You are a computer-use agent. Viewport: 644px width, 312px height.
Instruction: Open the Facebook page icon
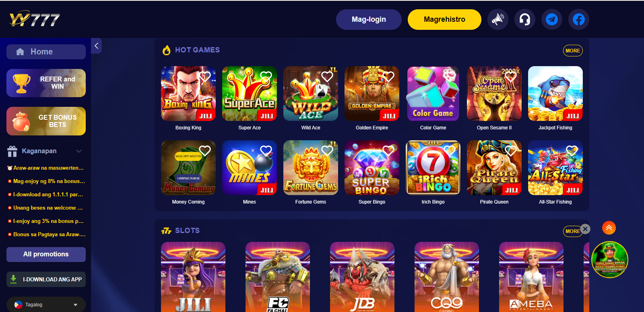(578, 19)
